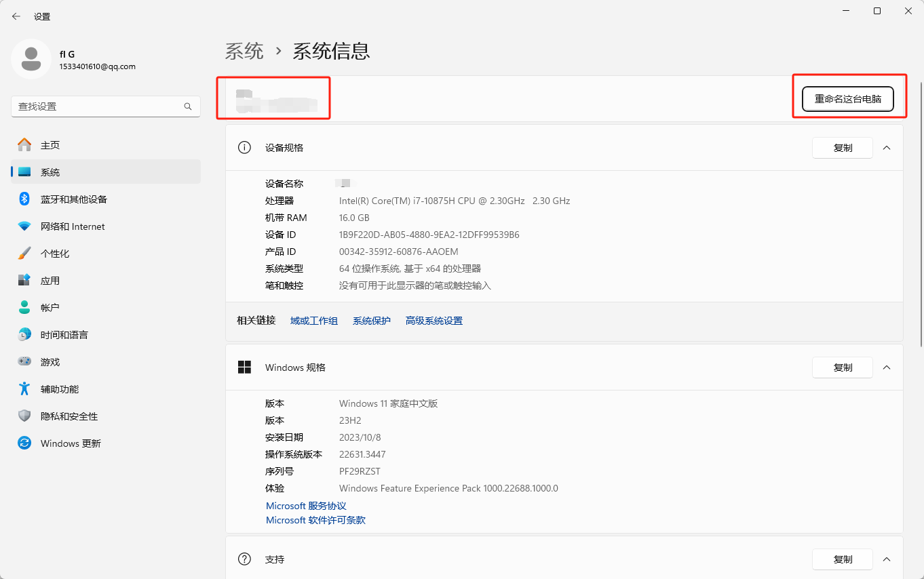Image resolution: width=924 pixels, height=579 pixels.
Task: Select the 产品 ID value 00342-35912-60876-AAOEM
Action: [x=399, y=252]
